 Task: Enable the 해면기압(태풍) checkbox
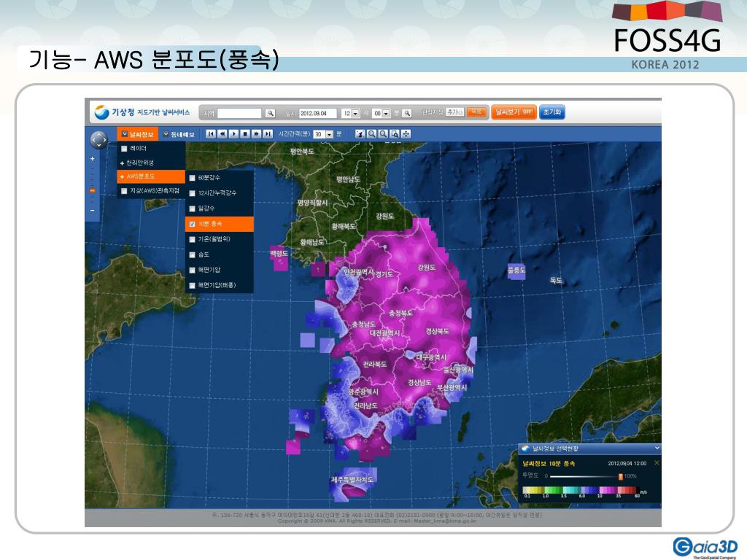(192, 286)
